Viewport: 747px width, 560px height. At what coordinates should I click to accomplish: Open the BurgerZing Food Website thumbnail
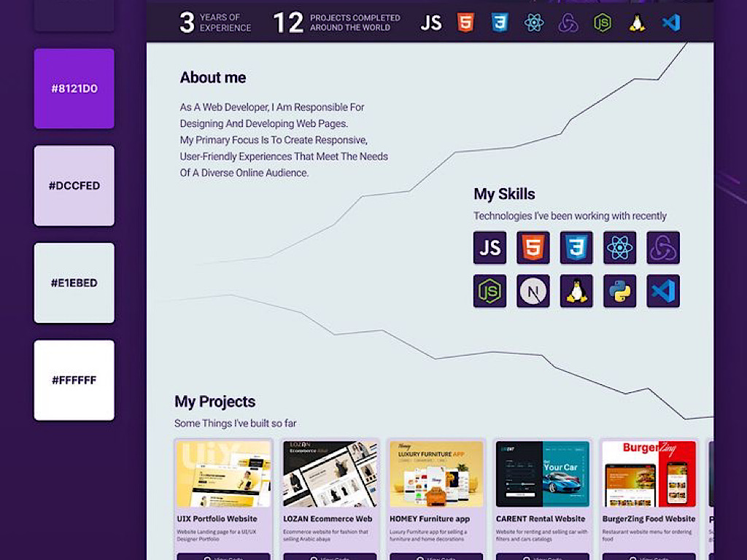(x=649, y=474)
